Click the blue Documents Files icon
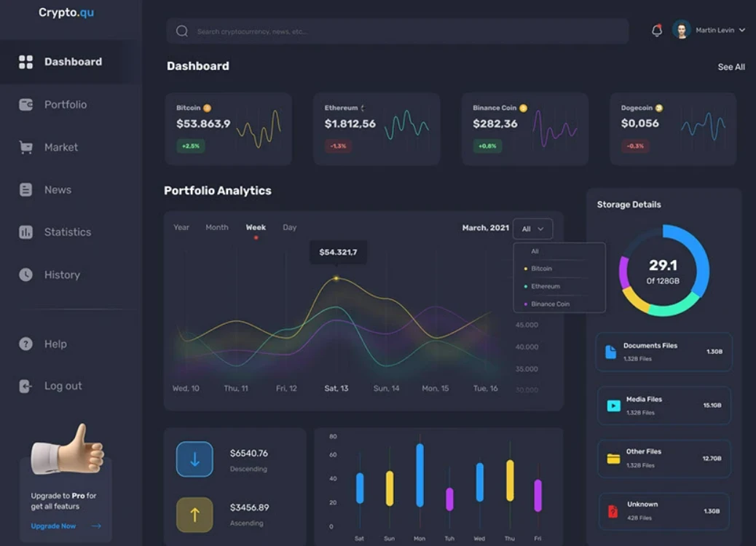The image size is (756, 546). coord(610,352)
